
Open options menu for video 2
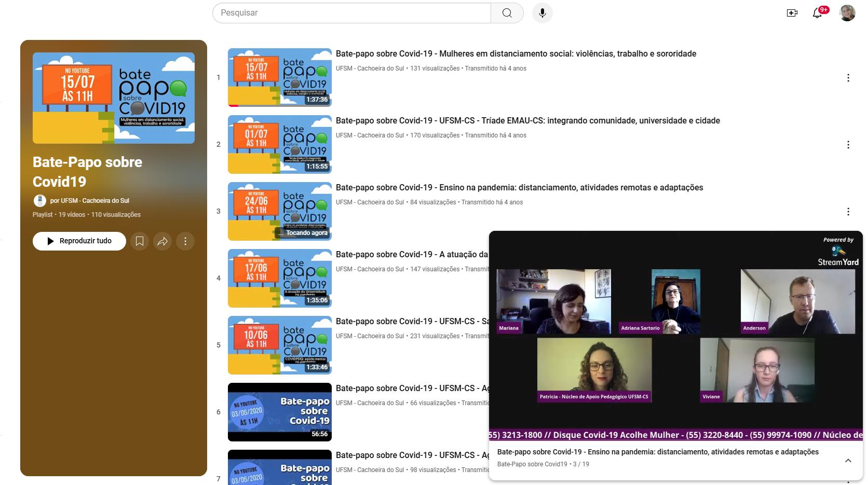click(x=848, y=145)
